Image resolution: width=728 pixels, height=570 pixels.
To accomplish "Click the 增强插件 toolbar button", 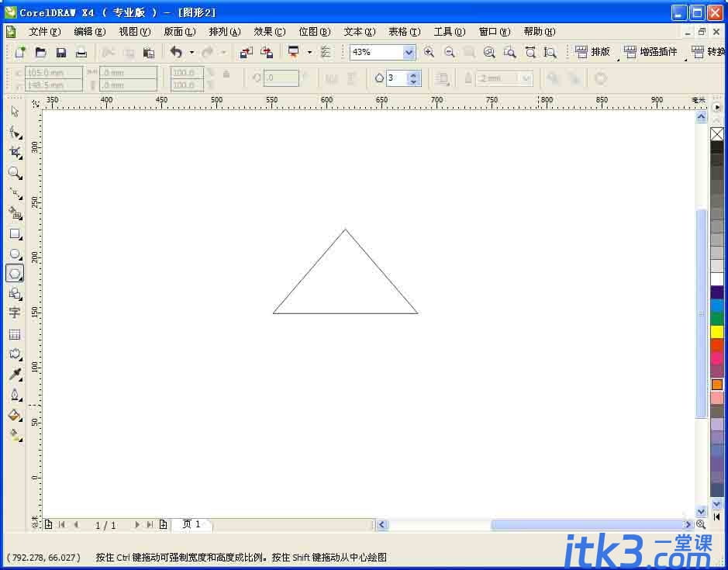I will (650, 52).
